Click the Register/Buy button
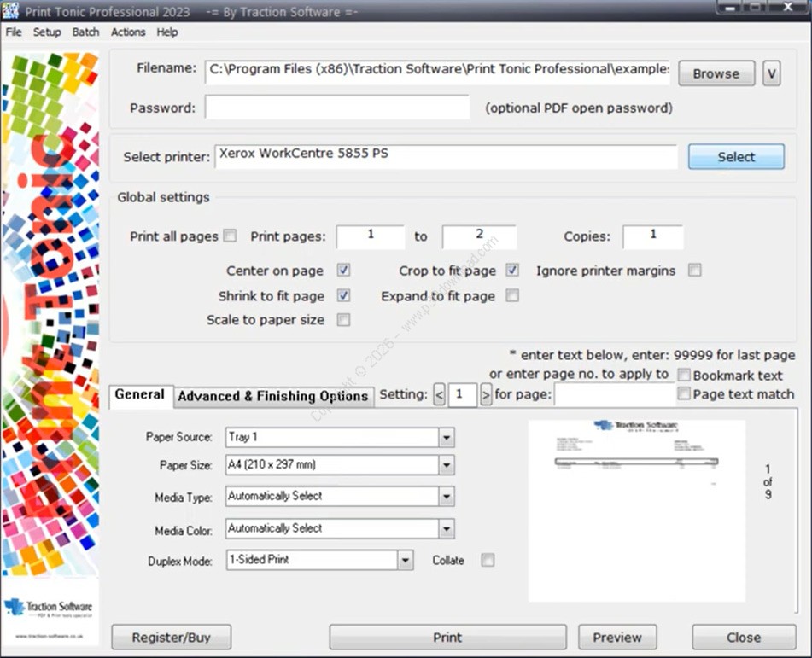 pos(172,637)
